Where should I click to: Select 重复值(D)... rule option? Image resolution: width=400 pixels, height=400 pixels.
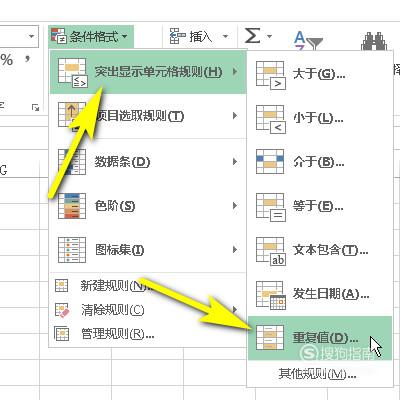click(319, 338)
